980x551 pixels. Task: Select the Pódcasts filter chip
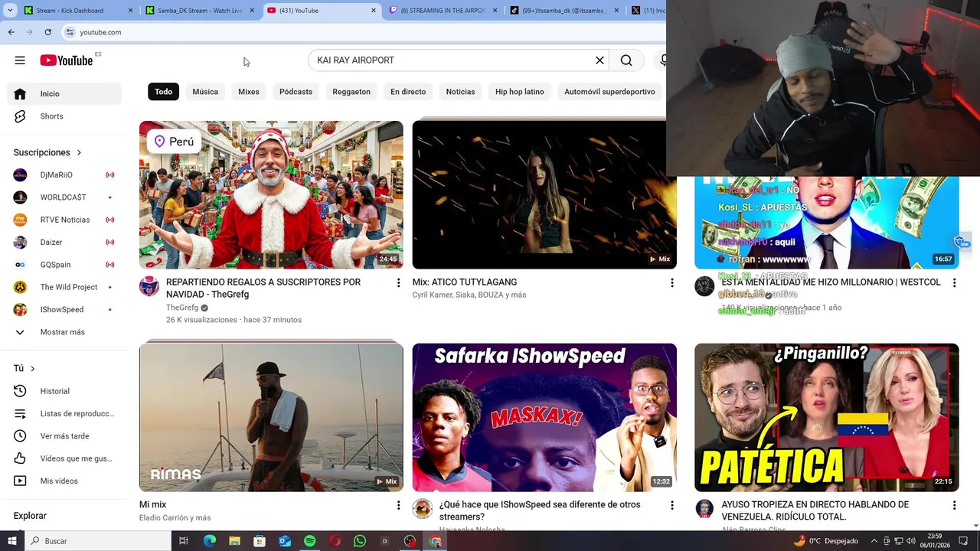296,92
